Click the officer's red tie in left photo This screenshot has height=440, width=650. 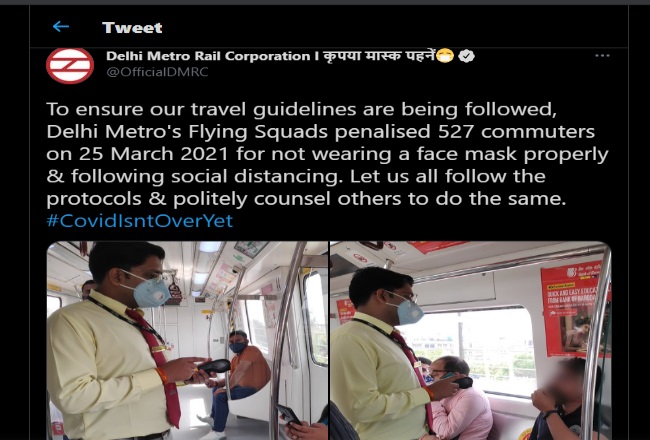coord(159,365)
